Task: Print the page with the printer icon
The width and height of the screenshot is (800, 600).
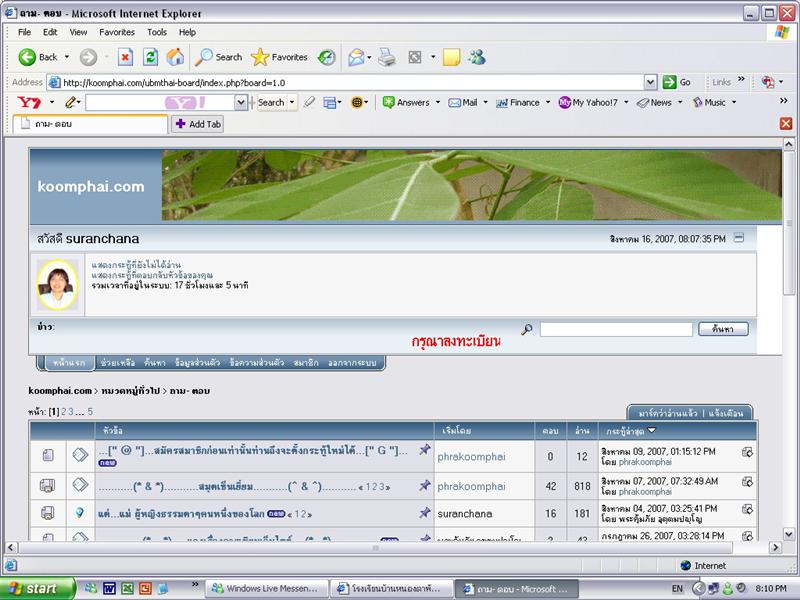Action: pos(387,57)
